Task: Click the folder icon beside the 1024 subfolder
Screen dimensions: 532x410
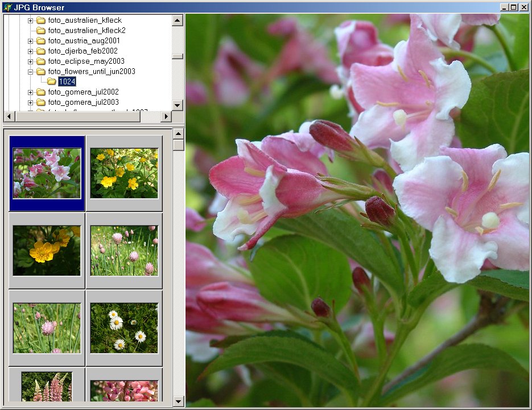Action: coord(51,81)
